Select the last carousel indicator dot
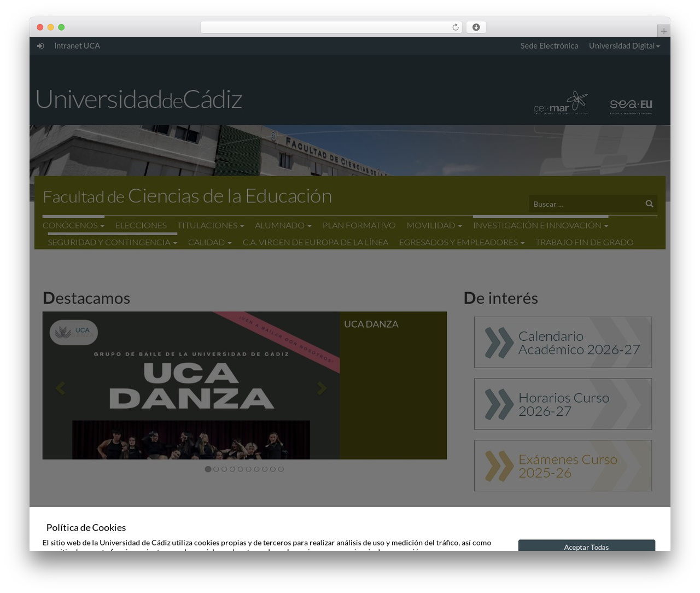 [x=281, y=469]
